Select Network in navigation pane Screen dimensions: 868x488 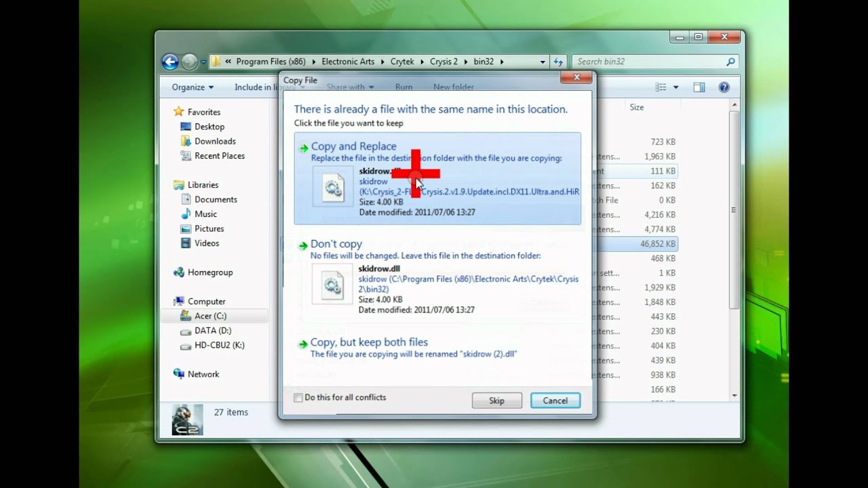(x=203, y=374)
